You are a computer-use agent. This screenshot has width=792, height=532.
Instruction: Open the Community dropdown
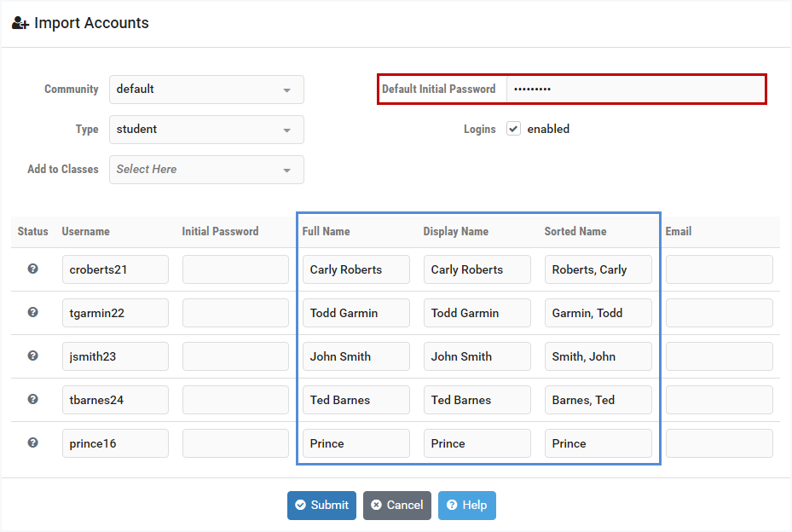(206, 90)
